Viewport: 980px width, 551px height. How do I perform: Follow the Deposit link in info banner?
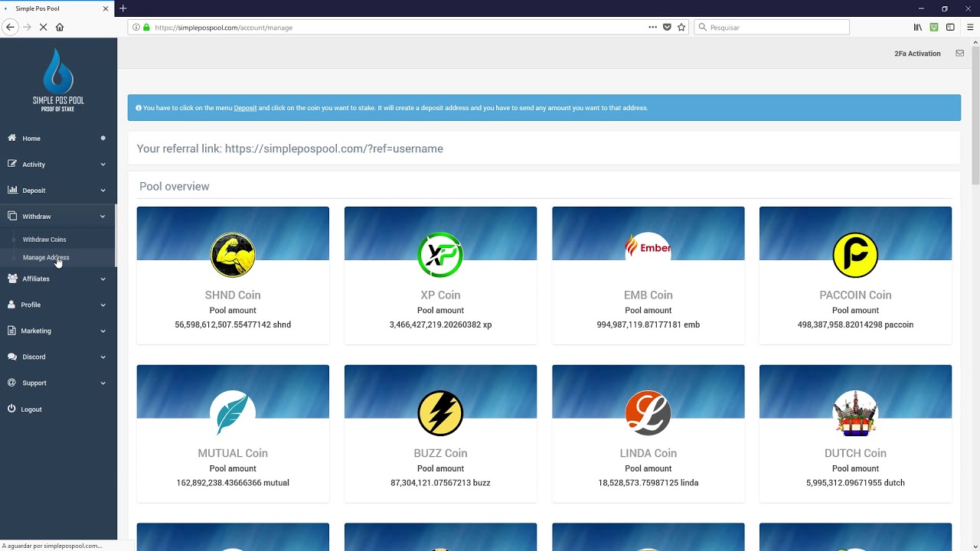pyautogui.click(x=245, y=108)
